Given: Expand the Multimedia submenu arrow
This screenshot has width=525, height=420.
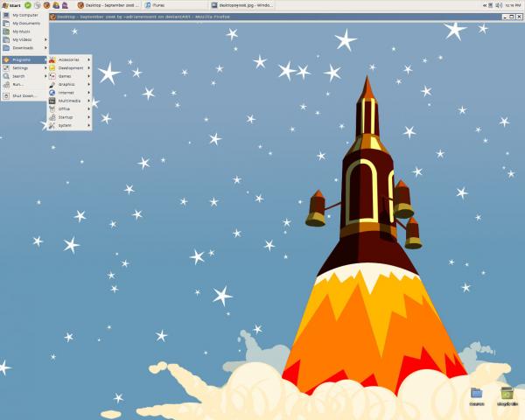Looking at the screenshot, I should 88,101.
